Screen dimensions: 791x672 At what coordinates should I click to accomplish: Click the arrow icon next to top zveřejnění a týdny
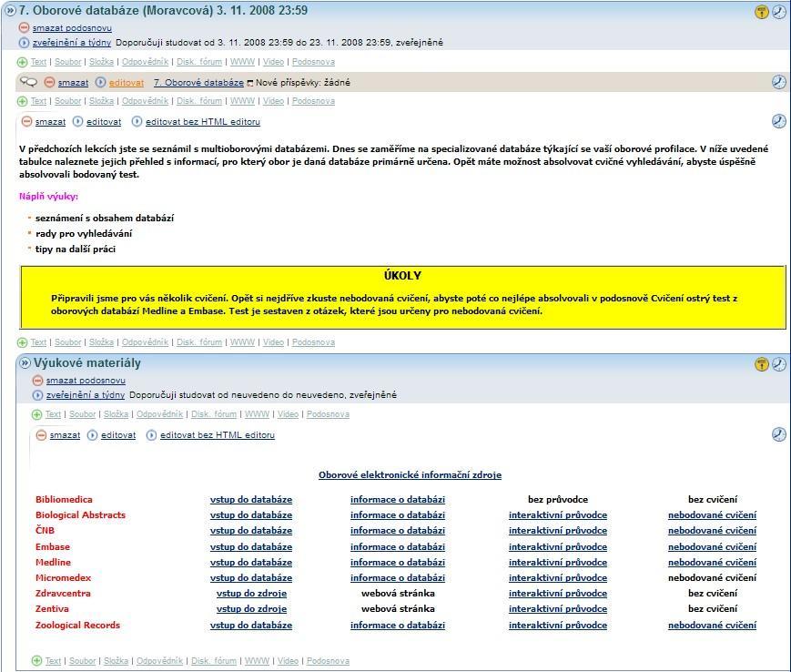pos(24,43)
